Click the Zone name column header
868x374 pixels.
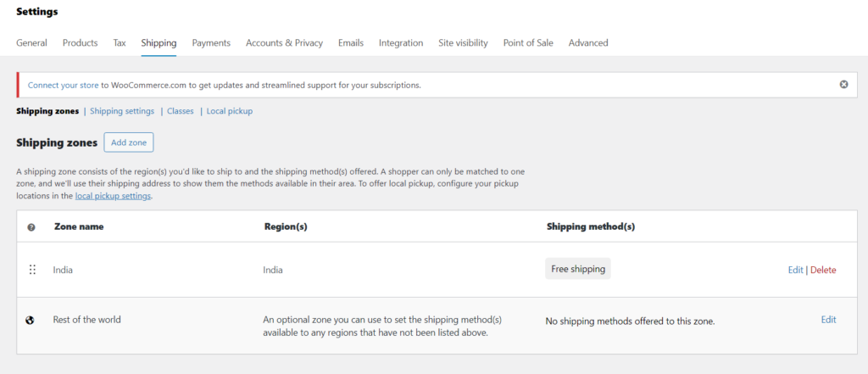click(x=79, y=226)
